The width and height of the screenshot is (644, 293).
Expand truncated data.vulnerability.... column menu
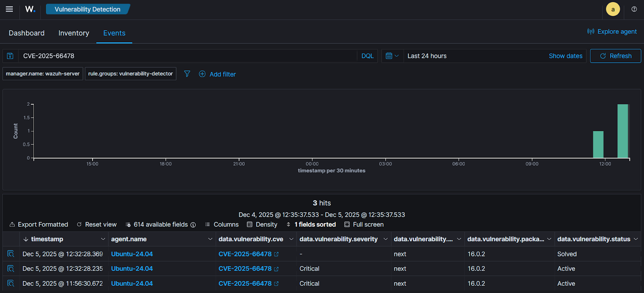pyautogui.click(x=459, y=239)
